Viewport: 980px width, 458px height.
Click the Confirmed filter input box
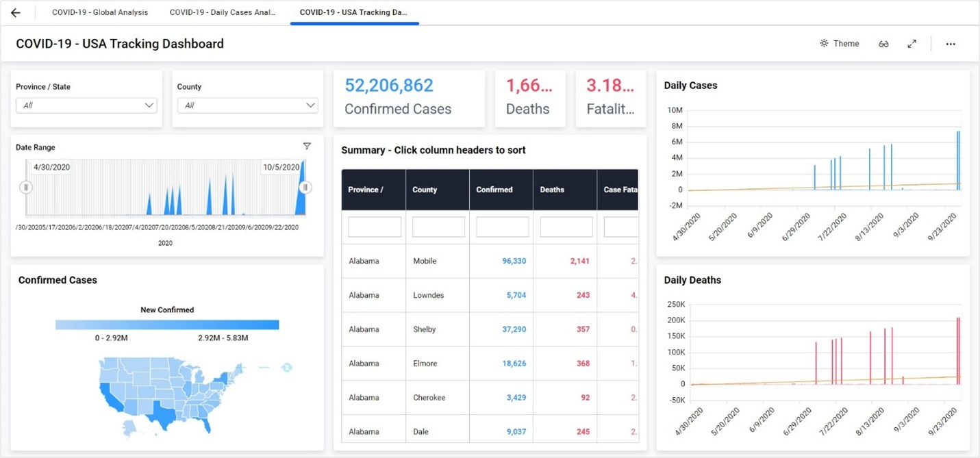501,227
